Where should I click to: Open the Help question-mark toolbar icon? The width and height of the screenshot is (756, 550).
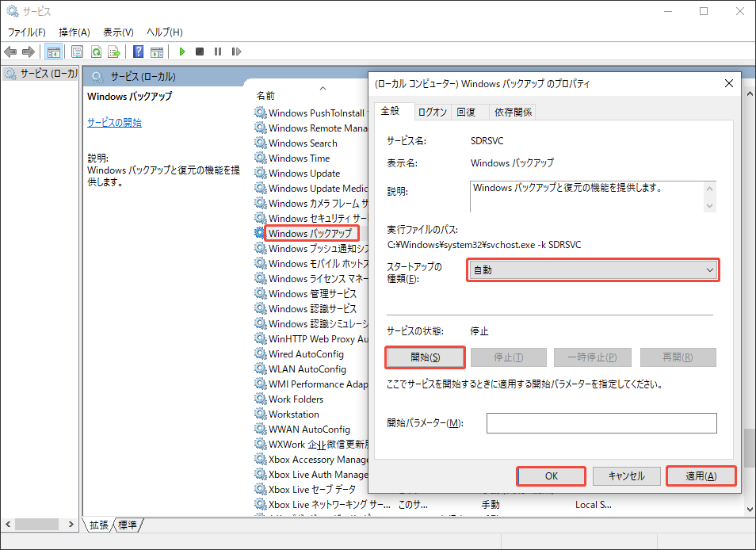coord(139,52)
